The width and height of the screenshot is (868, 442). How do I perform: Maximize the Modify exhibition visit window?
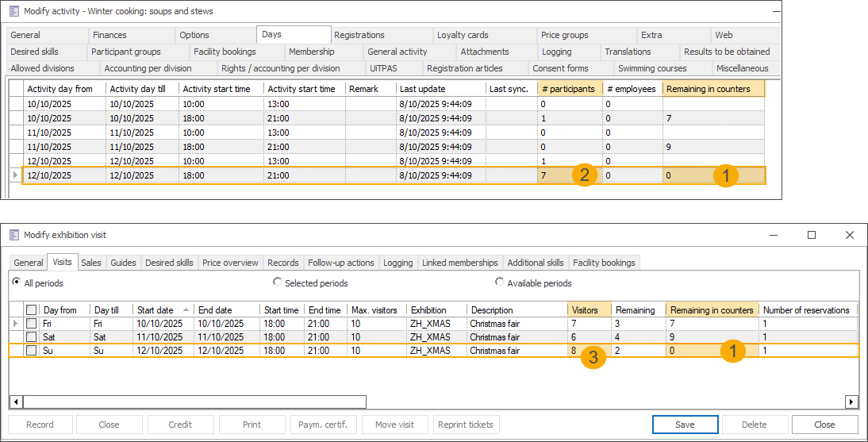coord(812,235)
